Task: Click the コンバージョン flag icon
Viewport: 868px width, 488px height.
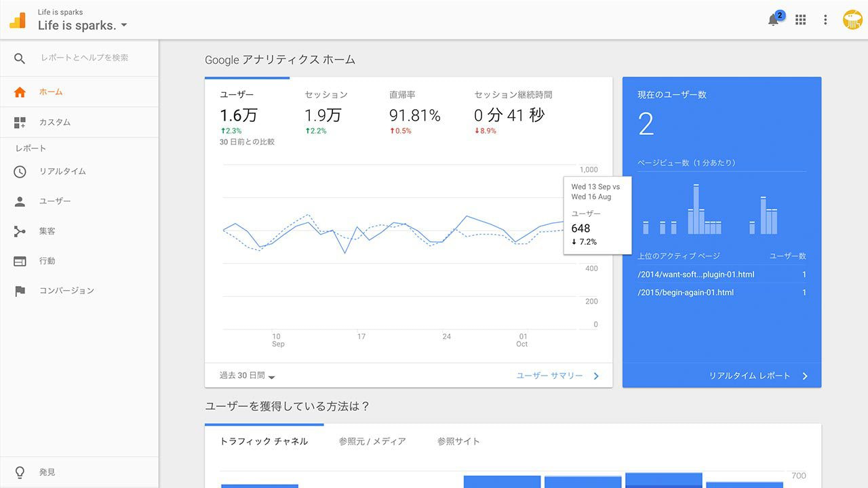Action: (x=20, y=291)
